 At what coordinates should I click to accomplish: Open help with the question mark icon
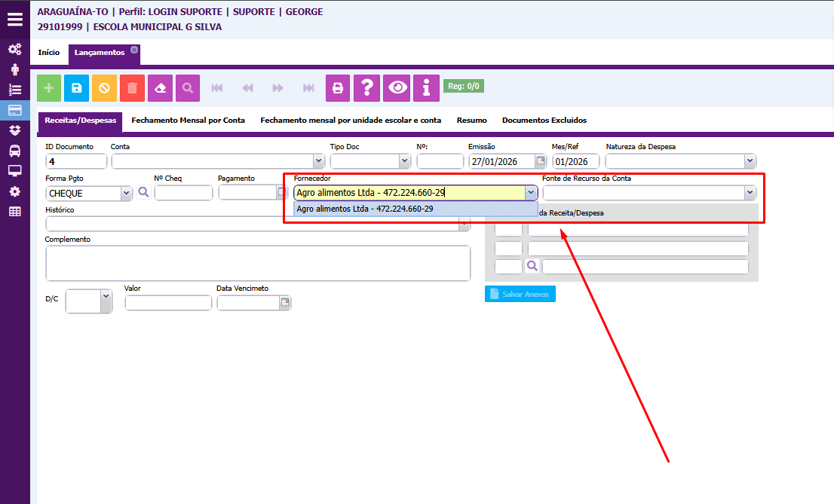[x=366, y=88]
